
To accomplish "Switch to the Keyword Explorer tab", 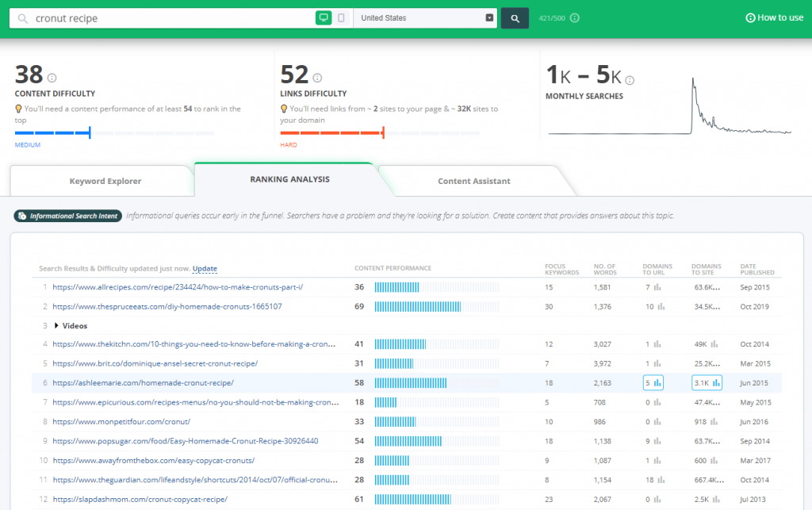I will click(x=105, y=181).
